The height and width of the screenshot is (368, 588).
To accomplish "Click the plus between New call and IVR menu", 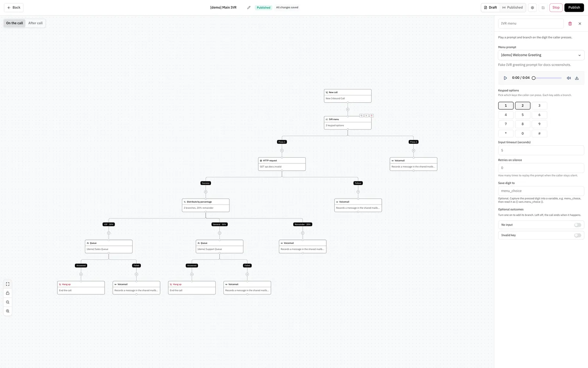I will 348,109.
